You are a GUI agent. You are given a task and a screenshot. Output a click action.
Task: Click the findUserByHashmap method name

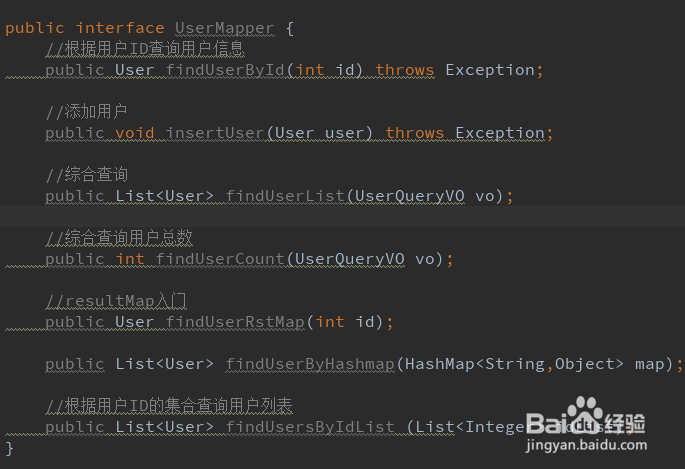[310, 364]
